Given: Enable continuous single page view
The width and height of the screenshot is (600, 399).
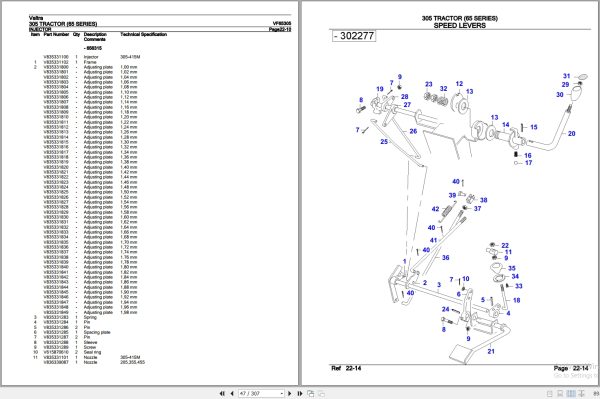Looking at the screenshot, I should tap(560, 393).
